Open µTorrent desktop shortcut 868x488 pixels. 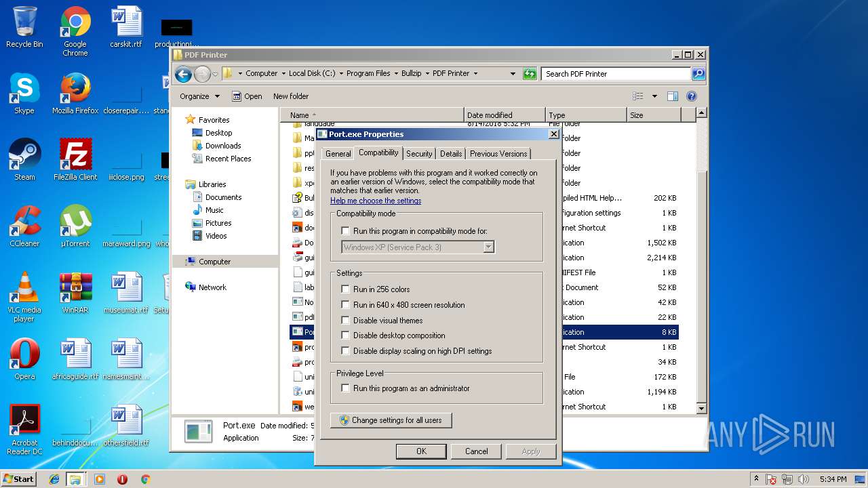[75, 226]
